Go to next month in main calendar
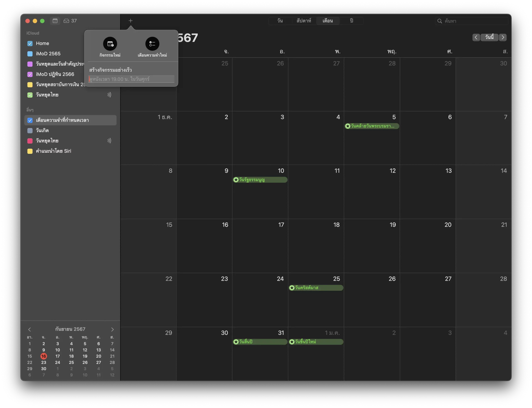The height and width of the screenshot is (408, 532). coord(503,37)
